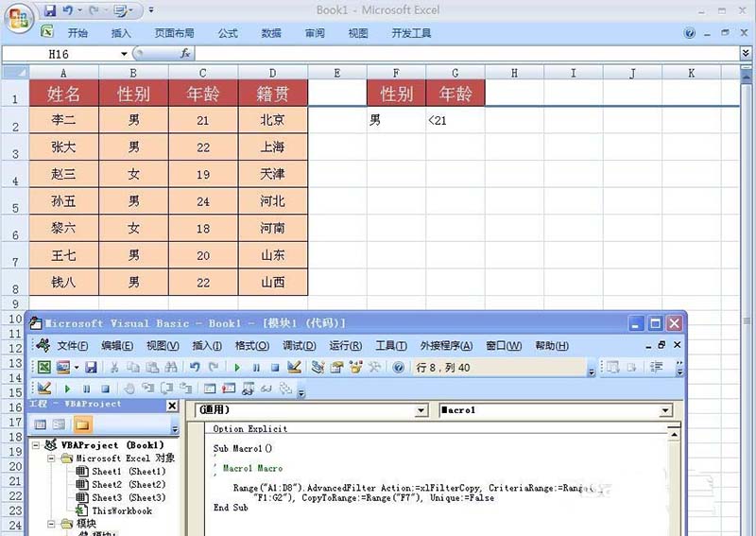Screen dimensions: 756x536
Task: Click the Quick Watch icon
Action: (x=266, y=389)
